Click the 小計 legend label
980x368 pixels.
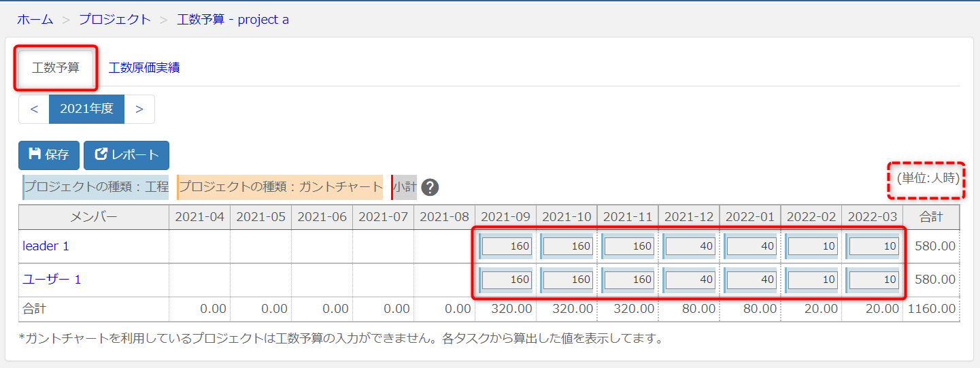click(404, 187)
